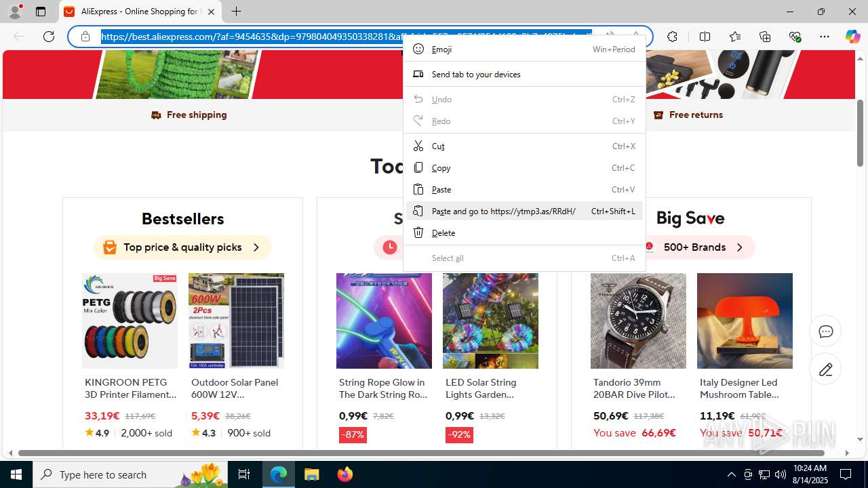
Task: Open a new tab with plus button
Action: tap(236, 12)
